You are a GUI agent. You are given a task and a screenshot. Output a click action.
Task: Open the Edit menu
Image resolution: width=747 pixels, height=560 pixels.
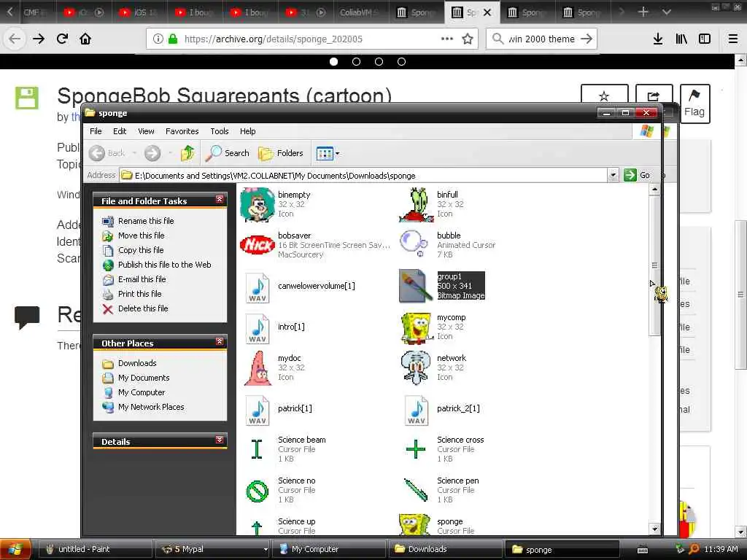pos(120,131)
